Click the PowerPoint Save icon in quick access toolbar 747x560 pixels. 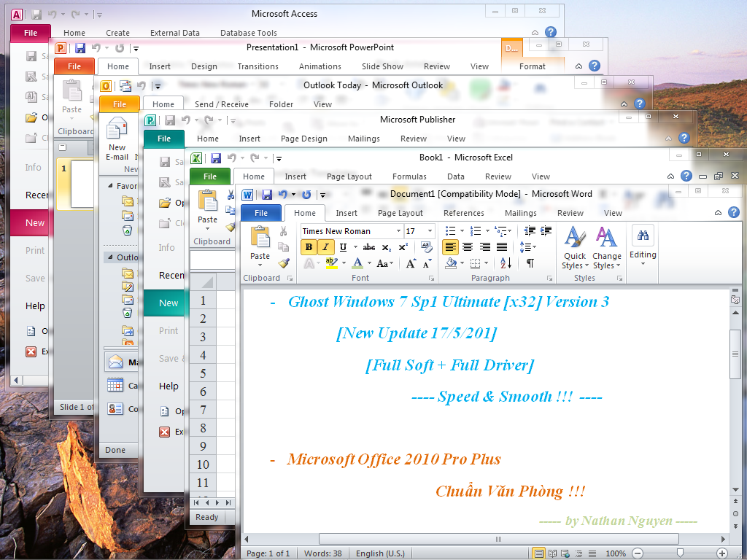tap(80, 47)
